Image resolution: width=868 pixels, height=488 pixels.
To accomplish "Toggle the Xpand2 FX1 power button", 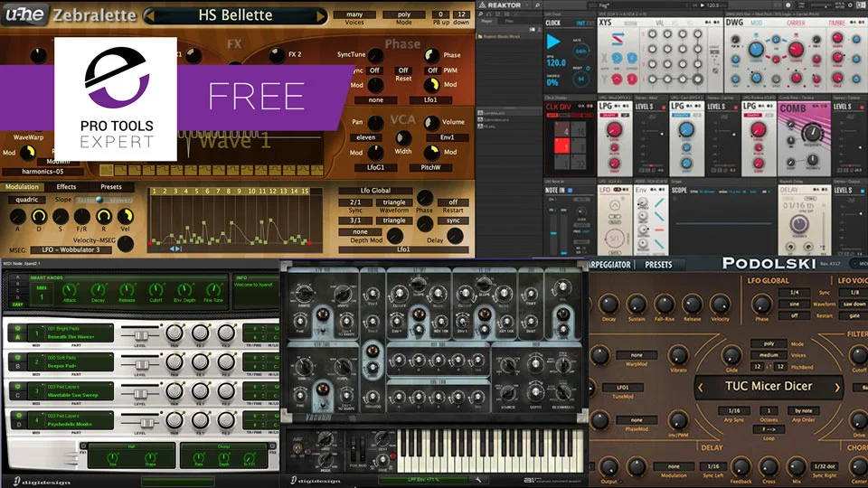I will [83, 446].
